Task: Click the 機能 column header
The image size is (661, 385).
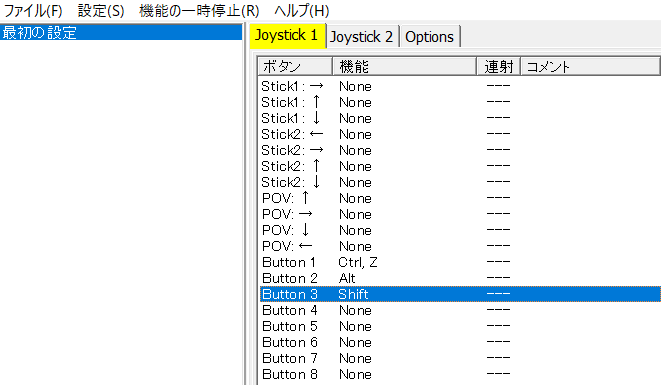Action: click(404, 67)
